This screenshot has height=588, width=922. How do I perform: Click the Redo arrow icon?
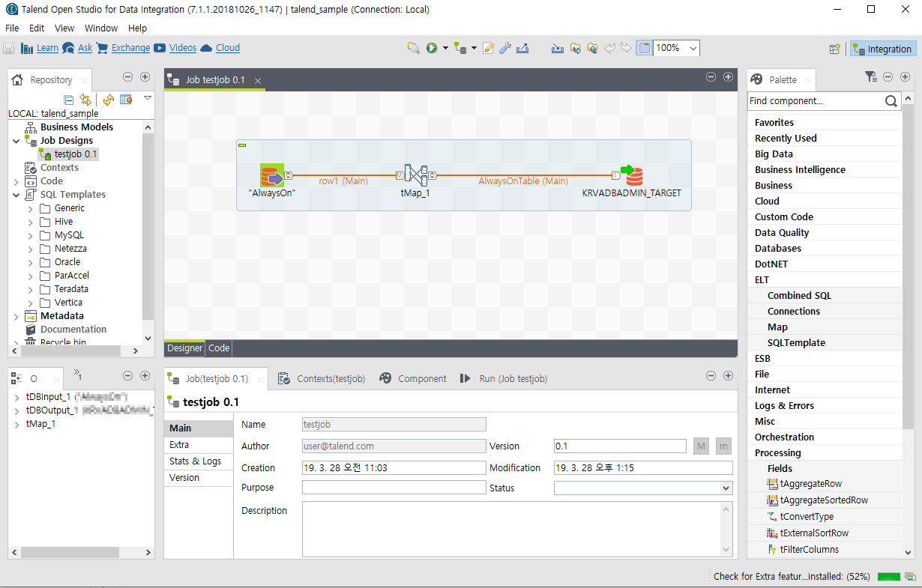[x=626, y=48]
